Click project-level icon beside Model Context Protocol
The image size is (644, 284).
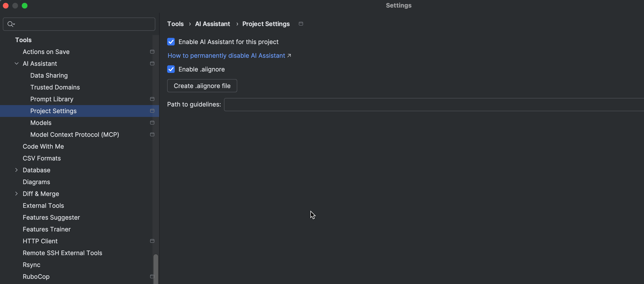[152, 134]
